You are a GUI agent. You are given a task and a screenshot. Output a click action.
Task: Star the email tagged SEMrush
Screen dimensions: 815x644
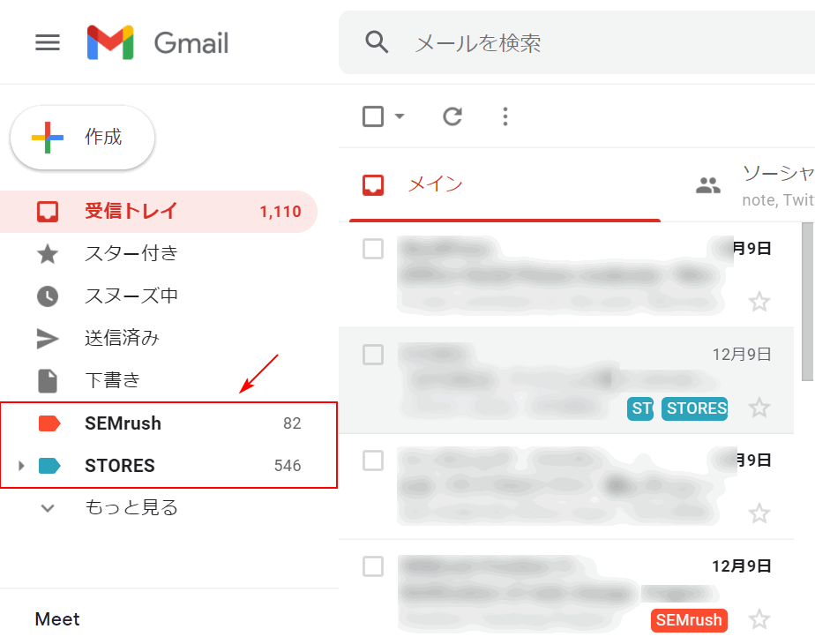point(759,619)
